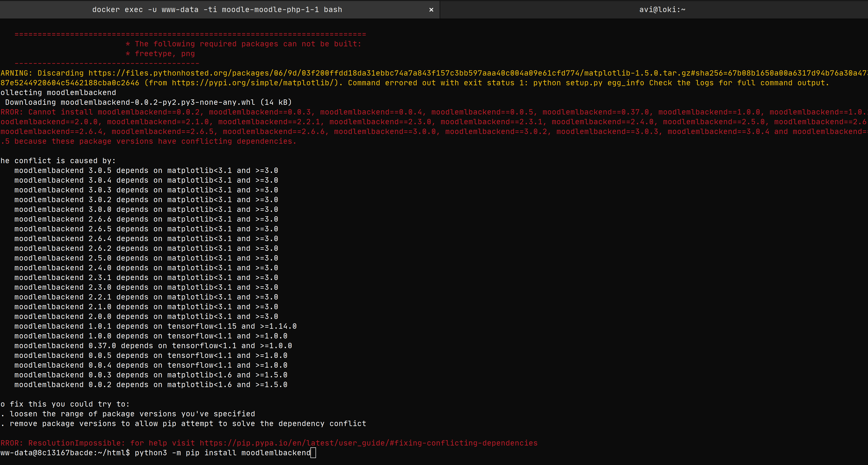Click the line 'moodlemlbackend 2.6.2 depends on matplotlib'
Screen dimensions: 868x465
tap(146, 248)
